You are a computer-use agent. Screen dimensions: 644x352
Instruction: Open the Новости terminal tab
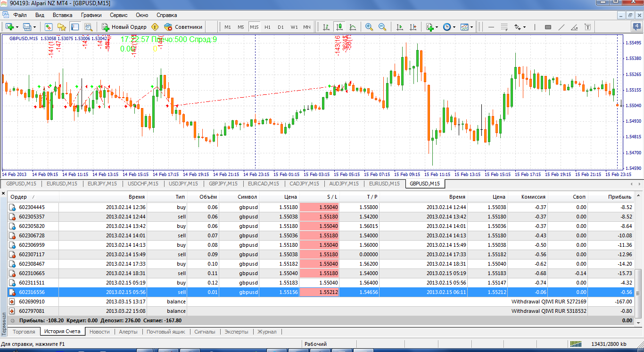click(x=99, y=332)
